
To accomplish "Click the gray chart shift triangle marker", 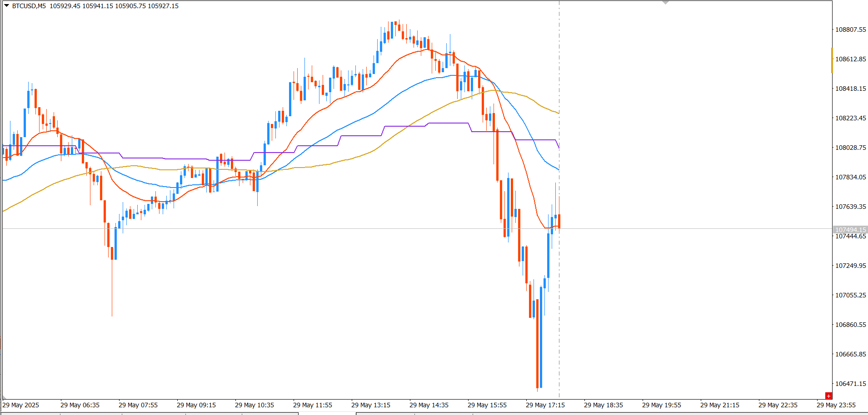I will coord(665,3).
